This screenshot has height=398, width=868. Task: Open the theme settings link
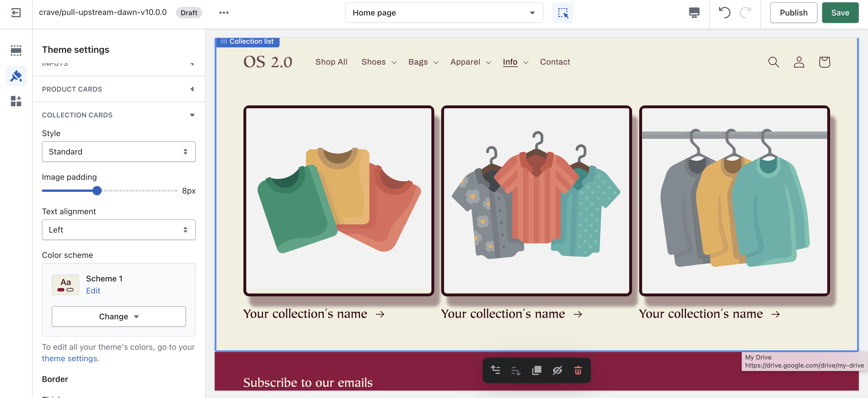(x=70, y=358)
